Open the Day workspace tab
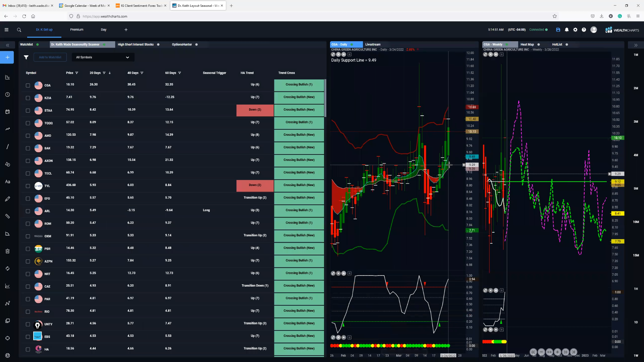Viewport: 644px width, 362px height. click(x=104, y=30)
